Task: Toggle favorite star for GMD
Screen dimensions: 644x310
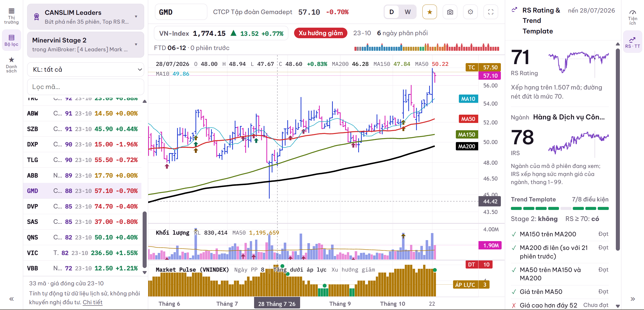Action: tap(430, 12)
